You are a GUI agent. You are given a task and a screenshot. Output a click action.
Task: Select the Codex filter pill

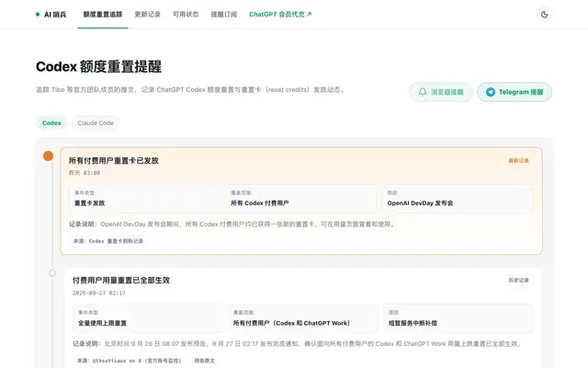[51, 122]
